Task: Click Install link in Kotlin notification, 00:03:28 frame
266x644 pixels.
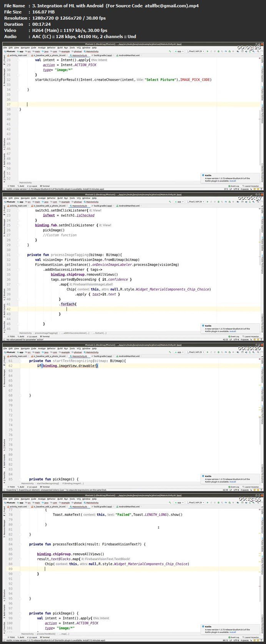Action: 233,180
